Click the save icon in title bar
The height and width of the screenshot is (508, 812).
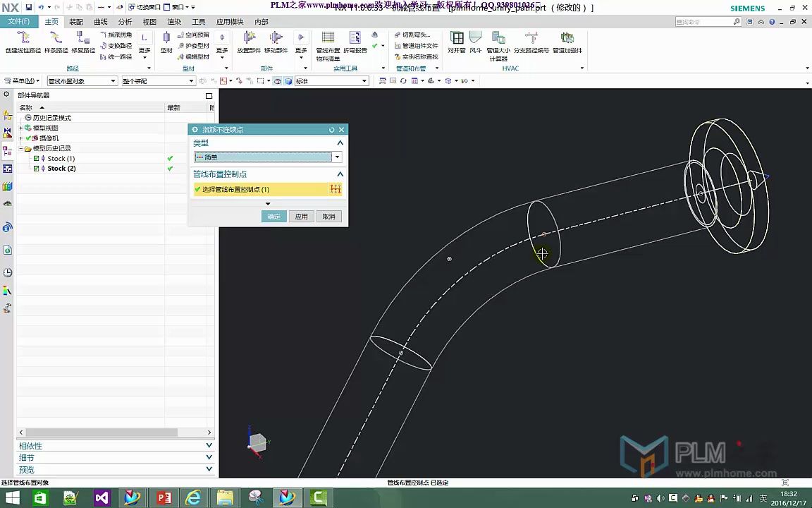[28, 7]
